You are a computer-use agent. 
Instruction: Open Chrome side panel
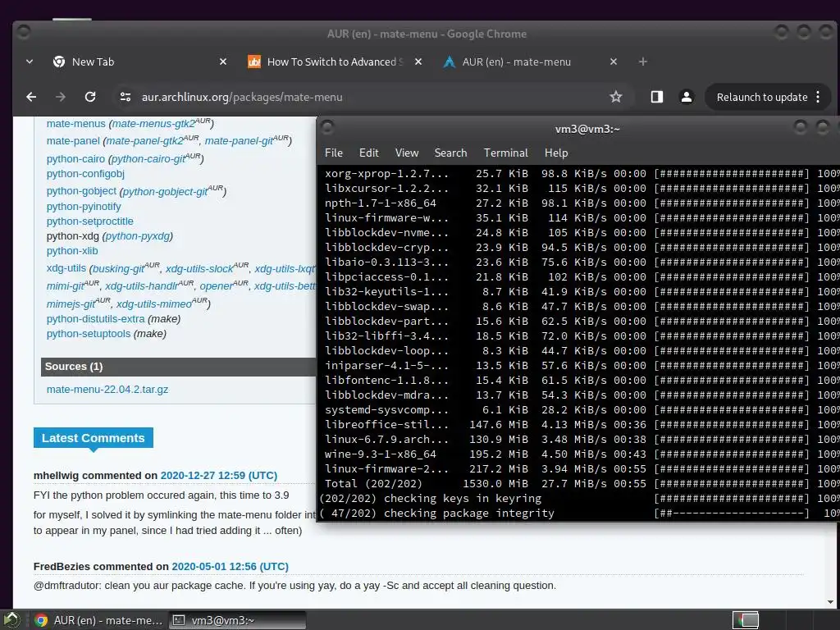[657, 97]
